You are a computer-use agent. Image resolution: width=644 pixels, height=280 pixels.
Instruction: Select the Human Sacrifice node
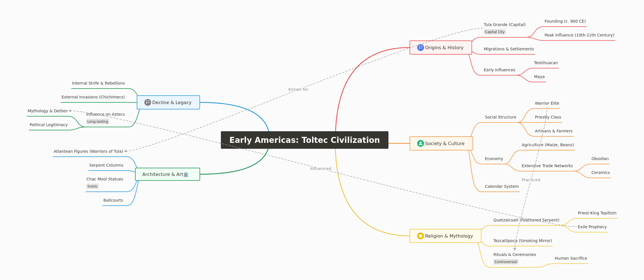(571, 258)
